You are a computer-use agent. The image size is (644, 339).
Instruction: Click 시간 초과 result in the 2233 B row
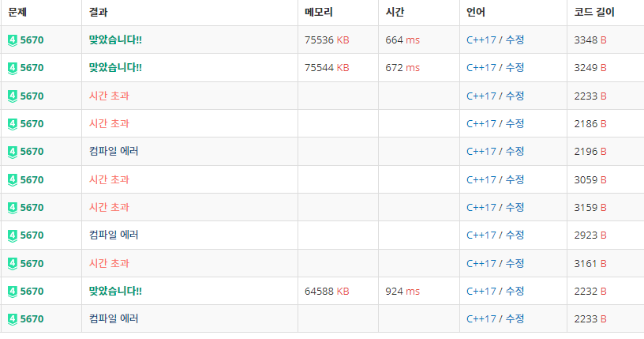tap(109, 96)
